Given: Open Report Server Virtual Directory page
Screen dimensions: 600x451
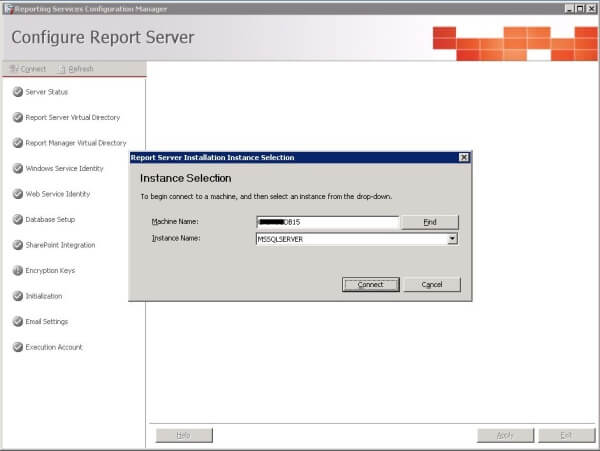Looking at the screenshot, I should click(x=73, y=117).
